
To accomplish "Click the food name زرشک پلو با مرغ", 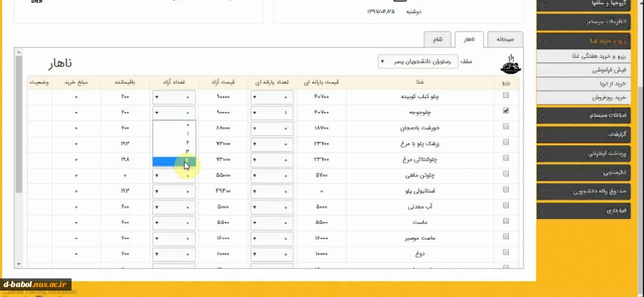I will point(420,144).
